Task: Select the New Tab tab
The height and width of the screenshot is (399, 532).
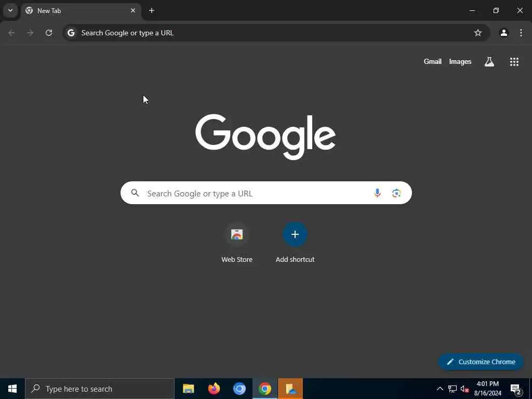Action: click(x=81, y=10)
